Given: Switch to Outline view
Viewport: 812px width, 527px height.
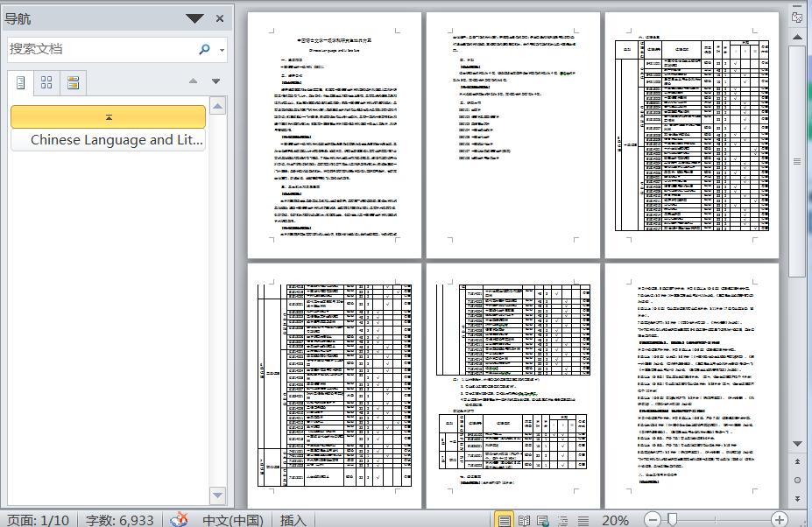Looking at the screenshot, I should click(563, 520).
